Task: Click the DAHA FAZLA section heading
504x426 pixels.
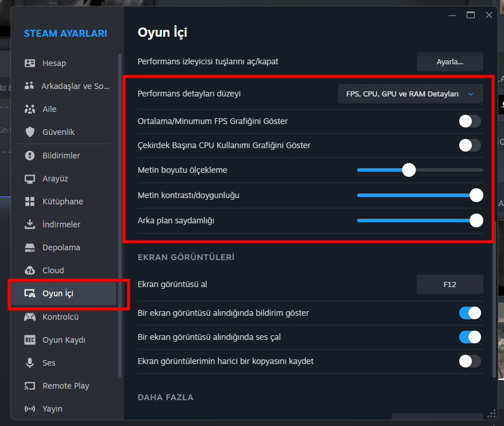Action: click(165, 397)
